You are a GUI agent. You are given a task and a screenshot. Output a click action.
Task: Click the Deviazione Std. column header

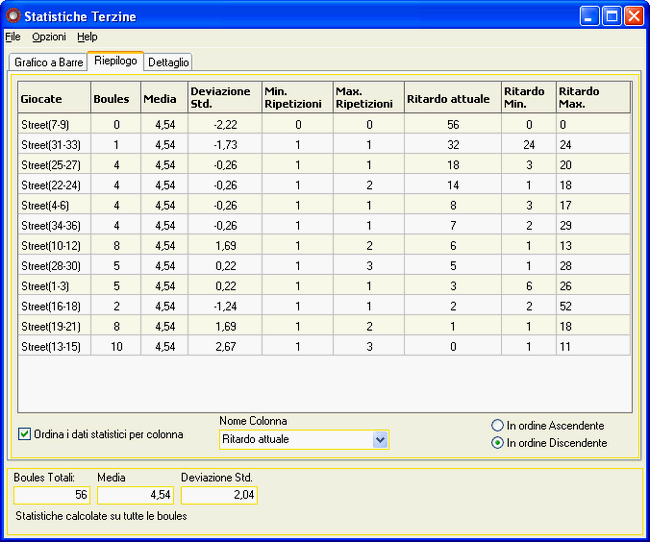click(x=223, y=98)
